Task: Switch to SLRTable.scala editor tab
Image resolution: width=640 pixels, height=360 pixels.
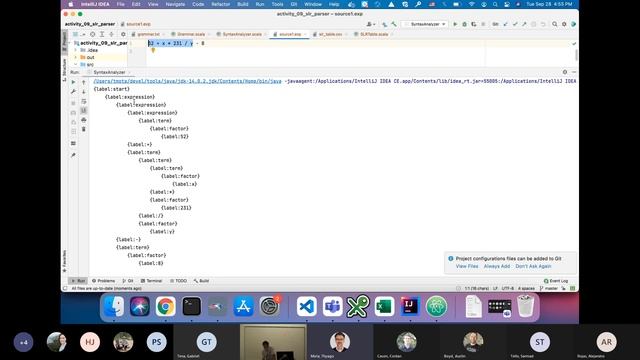Action: [x=373, y=34]
